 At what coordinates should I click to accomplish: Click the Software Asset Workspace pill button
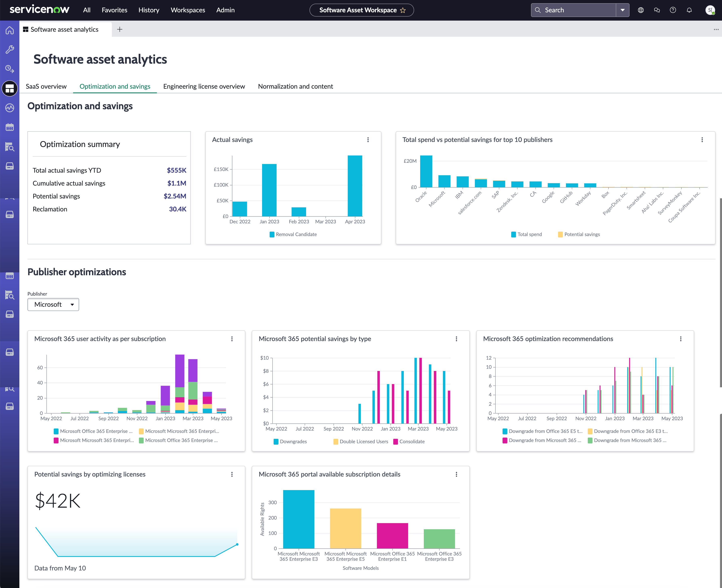tap(362, 10)
